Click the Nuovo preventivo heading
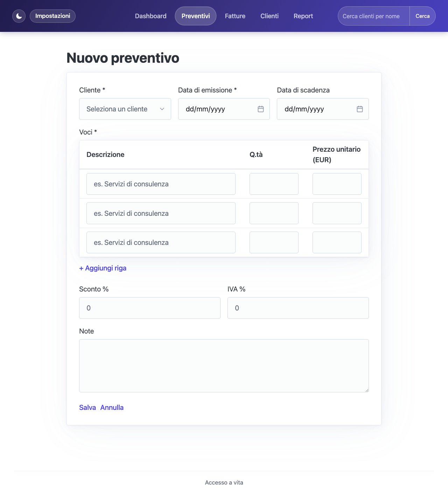Image resolution: width=448 pixels, height=494 pixels. pos(123,58)
